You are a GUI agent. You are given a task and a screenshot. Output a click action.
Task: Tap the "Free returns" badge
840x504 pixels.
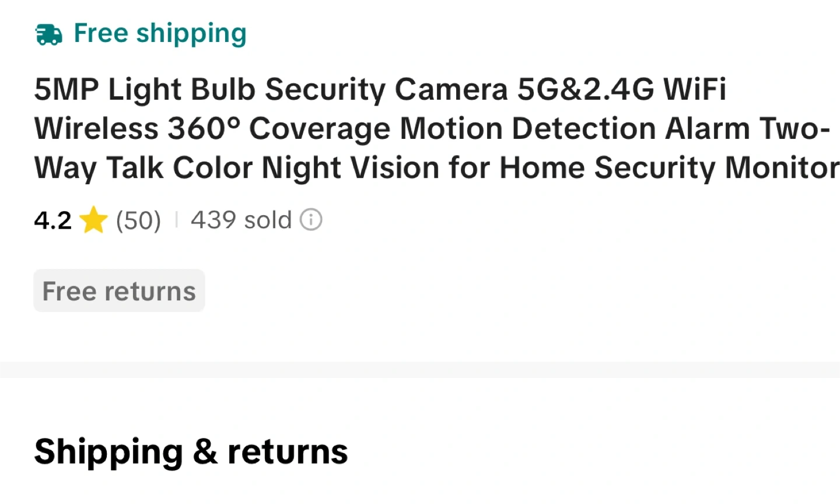(119, 290)
